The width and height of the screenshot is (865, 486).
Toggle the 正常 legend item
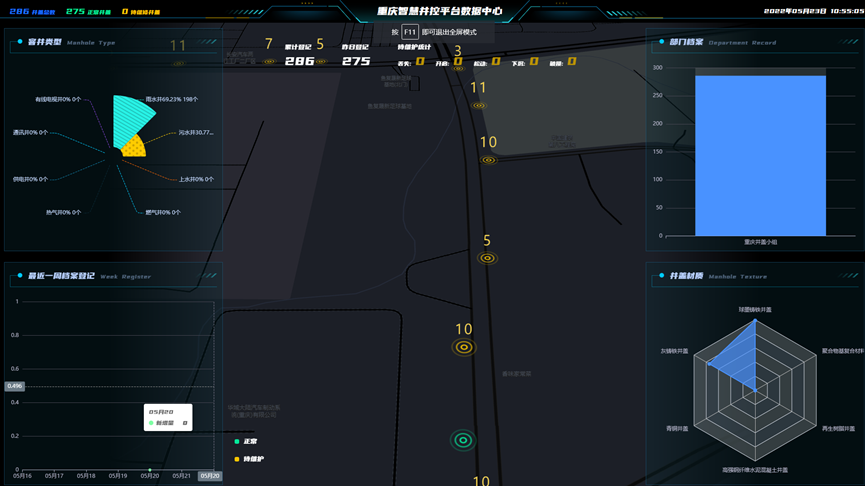coord(245,441)
